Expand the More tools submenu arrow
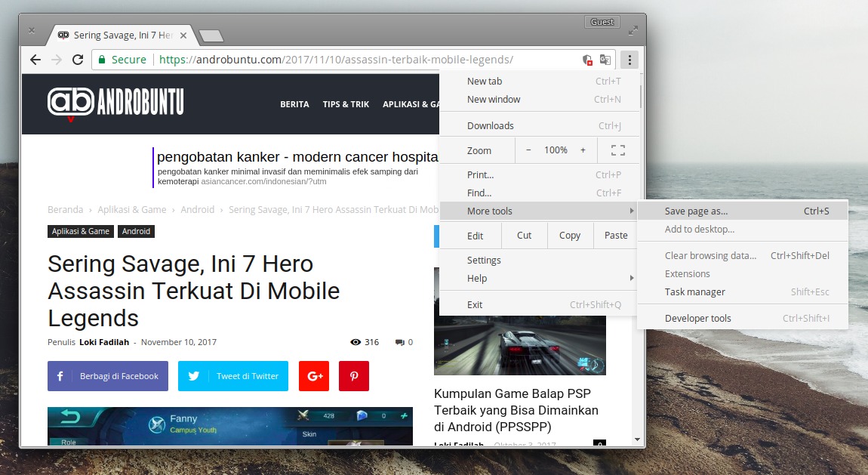Viewport: 868px width, 475px height. (x=633, y=211)
